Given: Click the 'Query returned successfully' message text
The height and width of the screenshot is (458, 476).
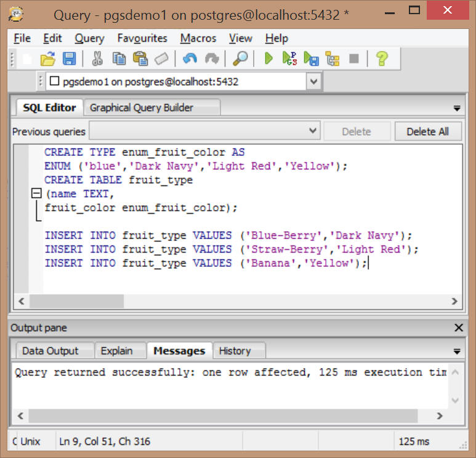Looking at the screenshot, I should [231, 372].
